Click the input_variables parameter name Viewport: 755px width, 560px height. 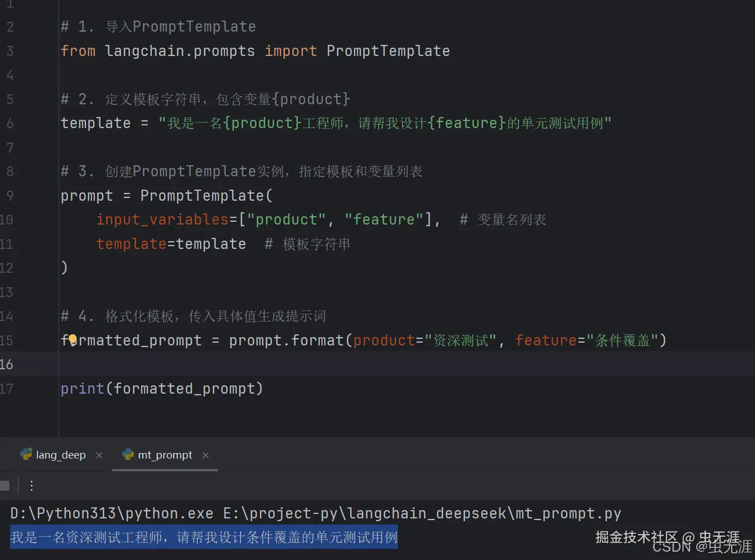click(x=162, y=220)
